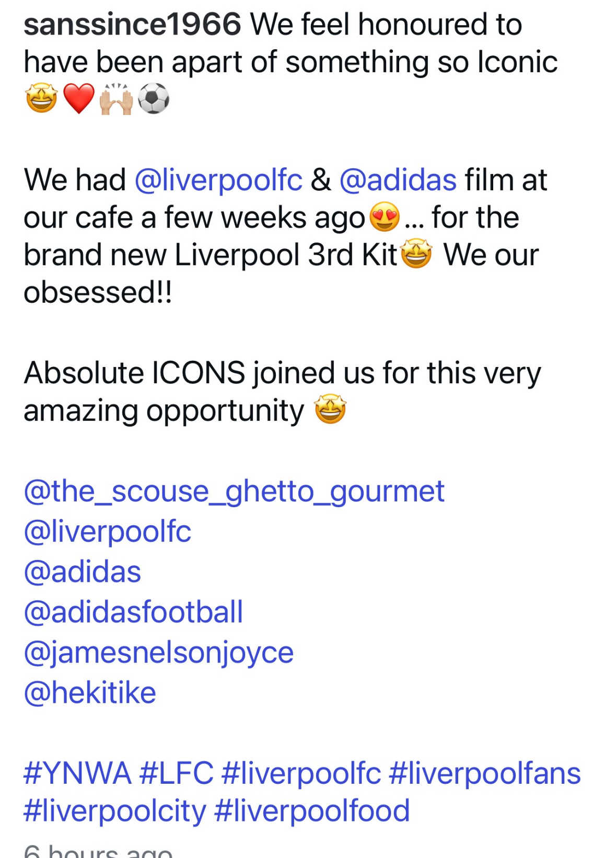The width and height of the screenshot is (616, 858).
Task: Open the @the_scouse_ghetto_gourmet profile mention
Action: click(x=234, y=491)
